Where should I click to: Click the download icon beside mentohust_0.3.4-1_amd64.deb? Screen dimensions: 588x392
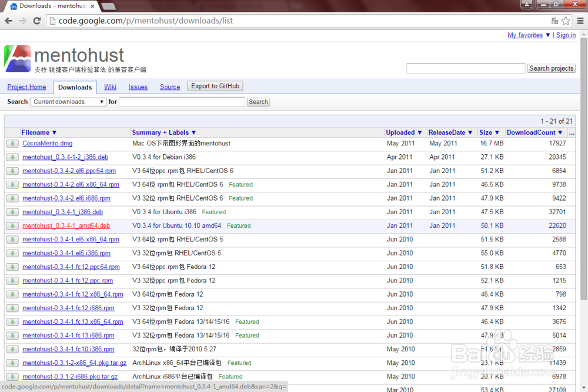click(12, 225)
